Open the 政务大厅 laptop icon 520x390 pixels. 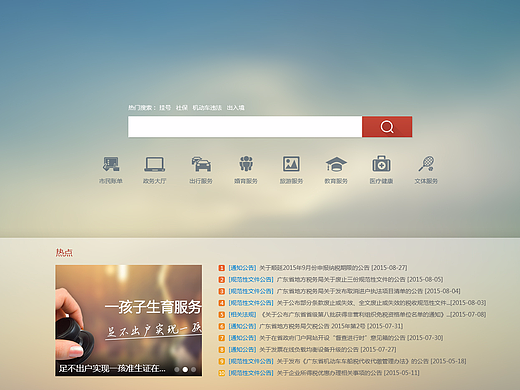point(154,164)
